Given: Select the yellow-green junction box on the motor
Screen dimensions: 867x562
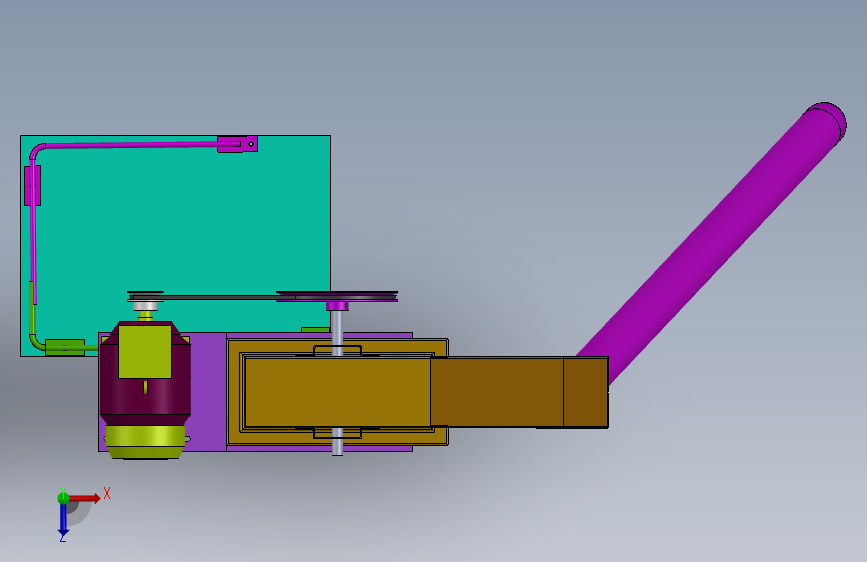Looking at the screenshot, I should [x=145, y=352].
